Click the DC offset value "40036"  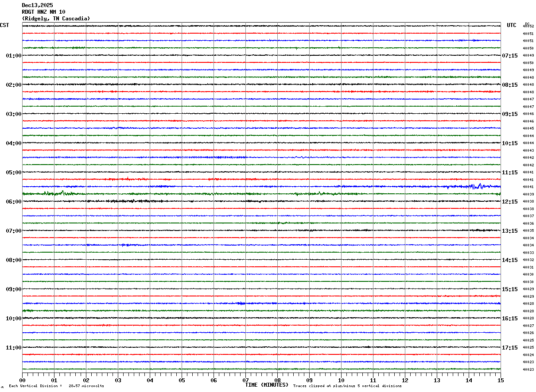(x=528, y=223)
